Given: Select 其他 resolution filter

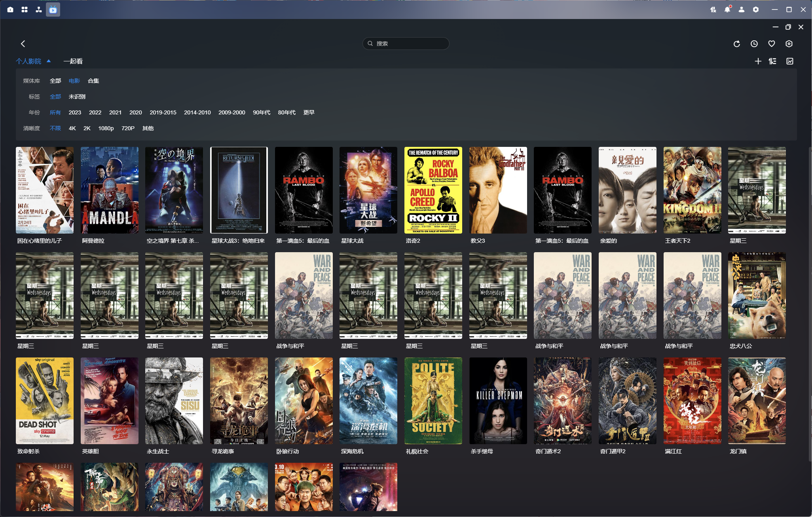Looking at the screenshot, I should click(x=148, y=128).
